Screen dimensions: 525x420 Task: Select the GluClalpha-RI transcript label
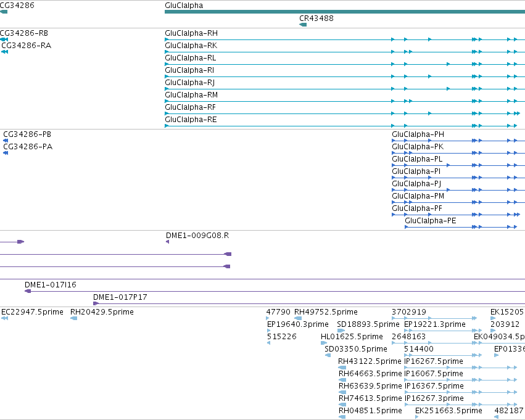click(189, 70)
